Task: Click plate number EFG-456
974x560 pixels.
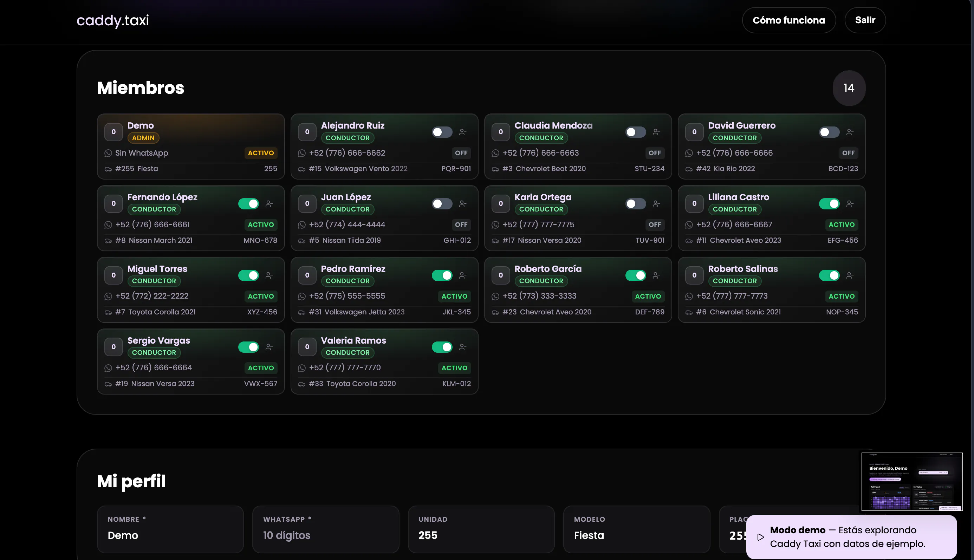Action: tap(843, 240)
